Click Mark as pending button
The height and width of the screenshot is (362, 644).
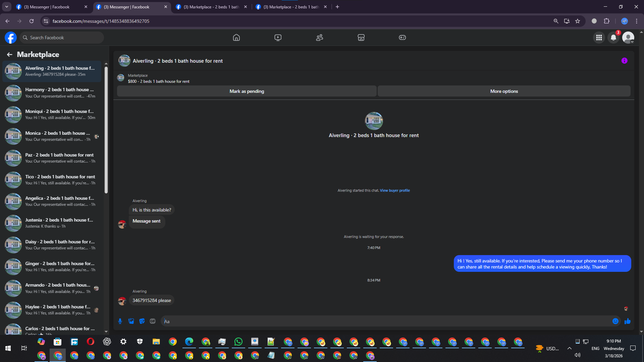(247, 91)
